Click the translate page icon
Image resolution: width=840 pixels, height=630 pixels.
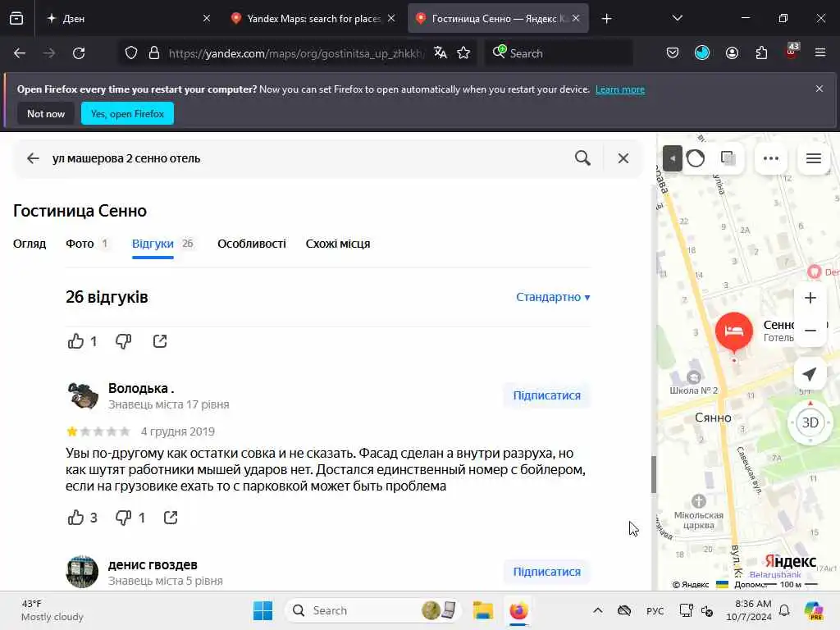441,53
